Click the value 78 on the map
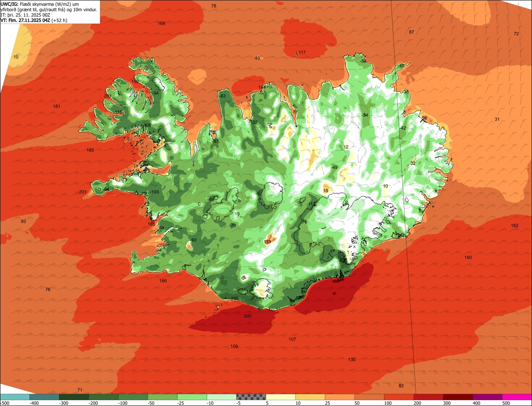Viewport: 532px width, 406px height. 214,6
